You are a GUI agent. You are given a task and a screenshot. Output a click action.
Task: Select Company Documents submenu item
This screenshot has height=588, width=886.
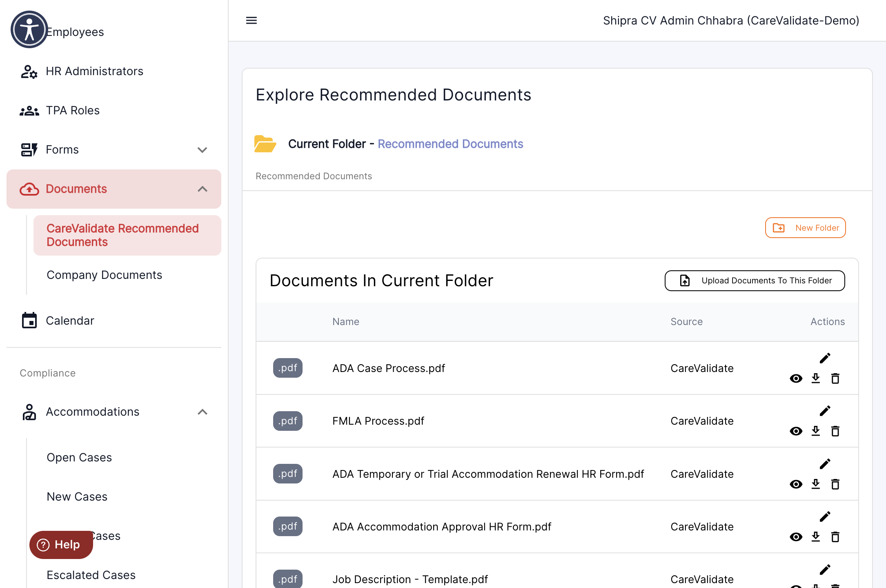pos(127,275)
